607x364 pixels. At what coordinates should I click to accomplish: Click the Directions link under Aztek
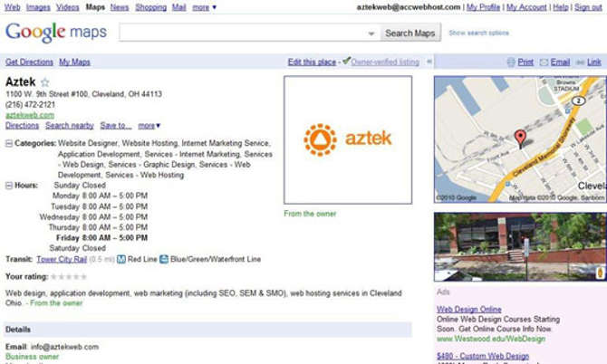tap(22, 125)
